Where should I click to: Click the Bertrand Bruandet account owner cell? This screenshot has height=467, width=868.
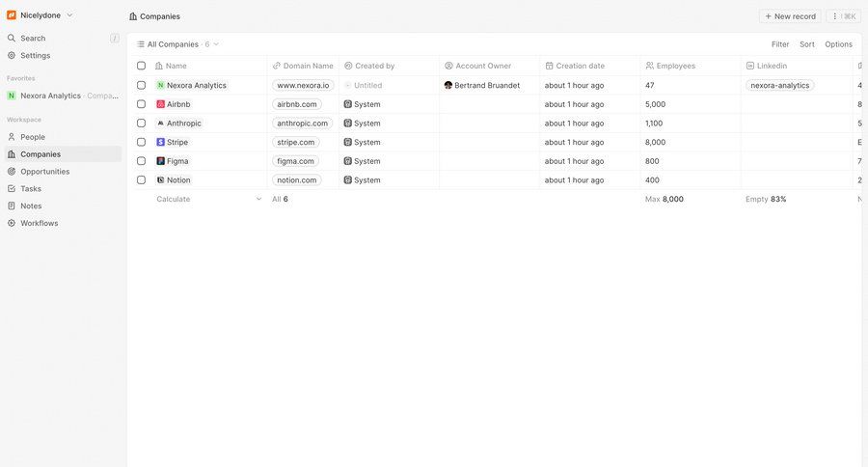489,85
